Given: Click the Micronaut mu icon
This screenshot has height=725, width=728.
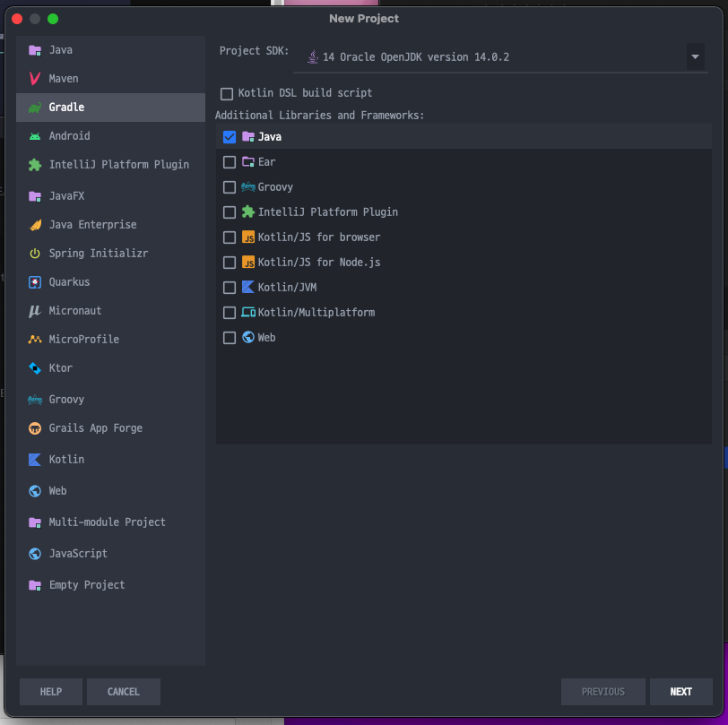Looking at the screenshot, I should 35,311.
